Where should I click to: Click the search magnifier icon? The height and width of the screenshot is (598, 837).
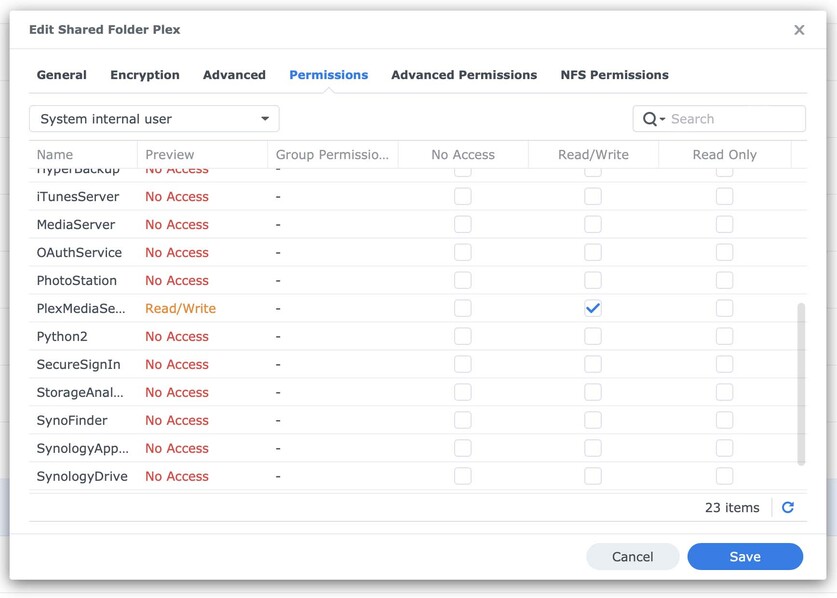[x=650, y=119]
